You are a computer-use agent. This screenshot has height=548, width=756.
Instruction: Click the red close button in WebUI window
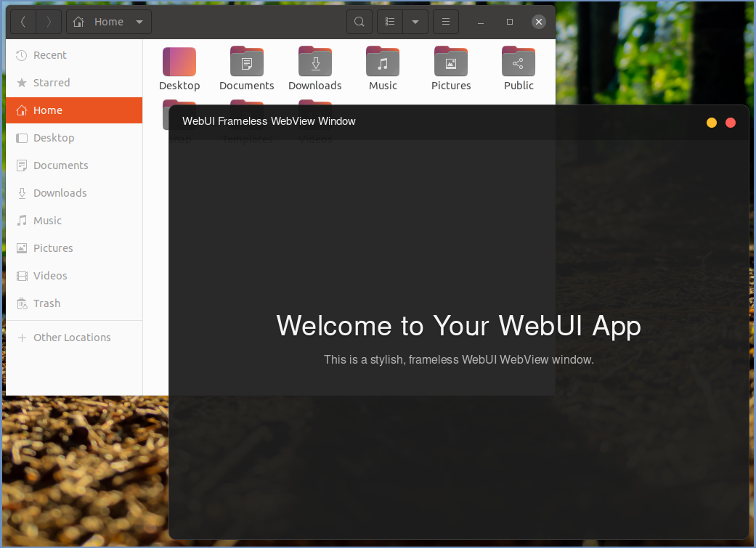(x=731, y=123)
